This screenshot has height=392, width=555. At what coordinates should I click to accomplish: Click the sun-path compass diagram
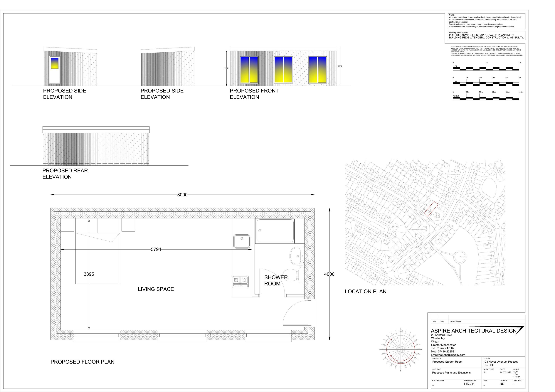point(401,349)
